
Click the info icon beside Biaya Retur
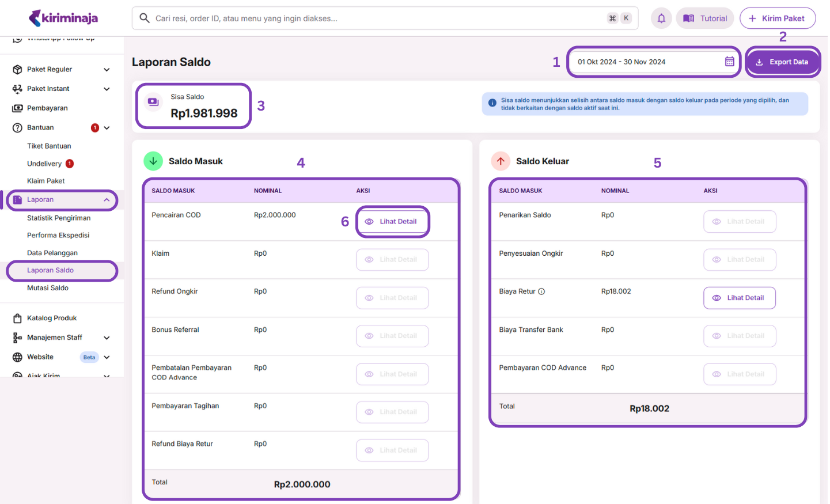[x=541, y=291]
